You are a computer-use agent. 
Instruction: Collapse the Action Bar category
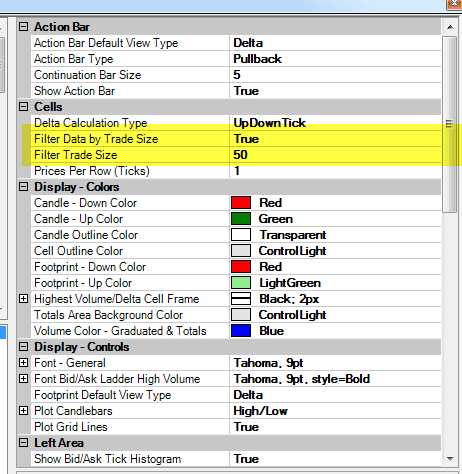pos(23,27)
